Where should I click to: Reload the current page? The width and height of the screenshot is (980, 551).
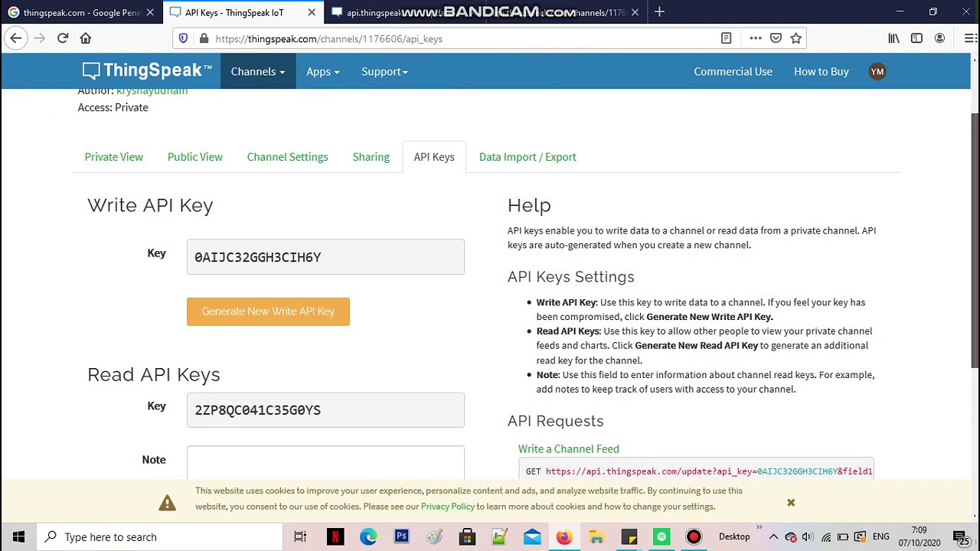pyautogui.click(x=63, y=38)
